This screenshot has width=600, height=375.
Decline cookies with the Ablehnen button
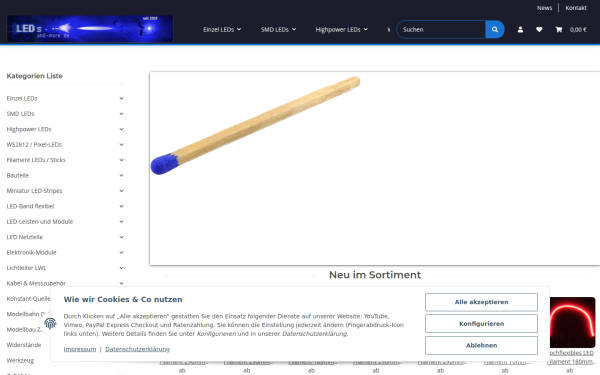pyautogui.click(x=481, y=346)
